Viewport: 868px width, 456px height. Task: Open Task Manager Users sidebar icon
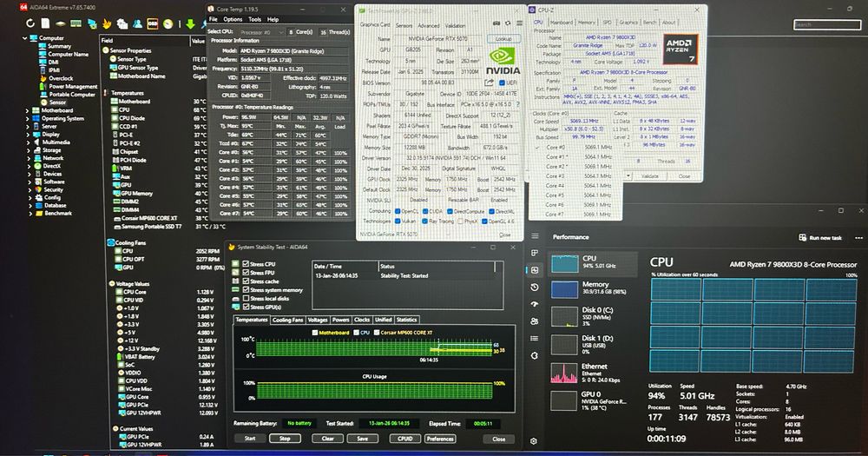pyautogui.click(x=535, y=321)
